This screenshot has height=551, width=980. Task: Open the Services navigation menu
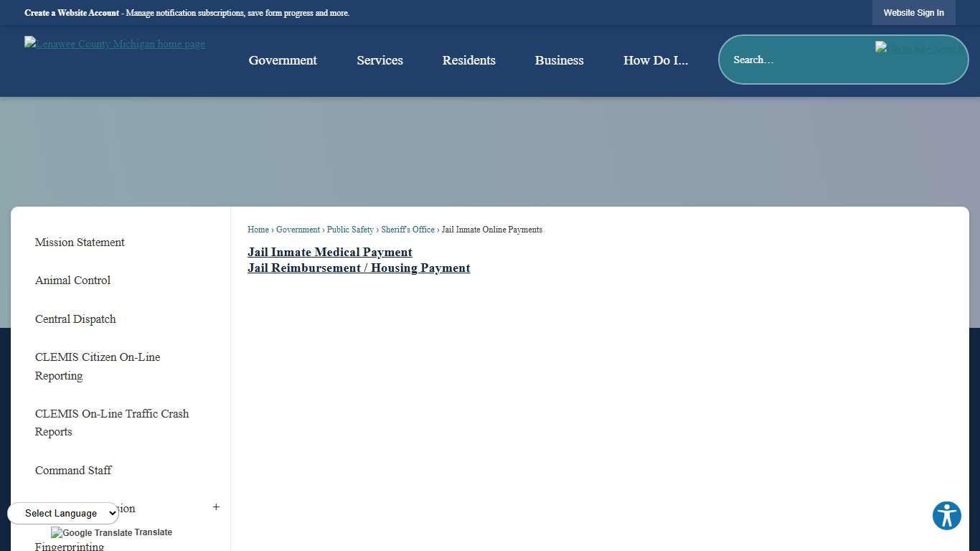coord(380,60)
